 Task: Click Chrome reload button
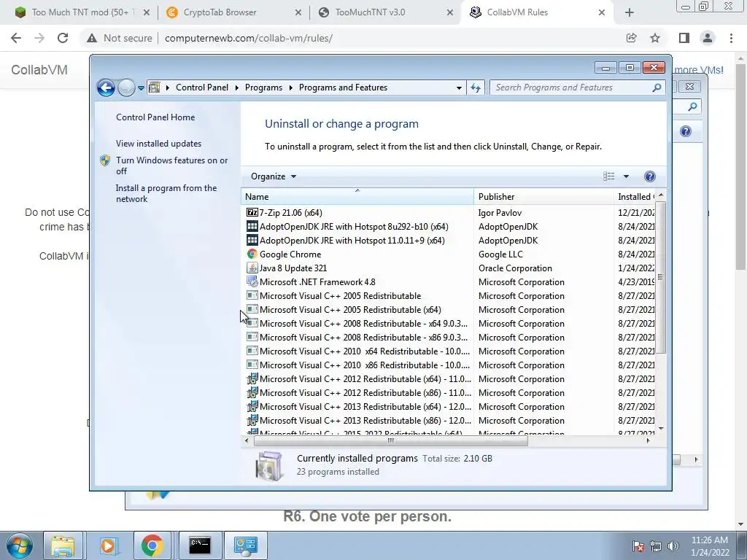click(x=63, y=38)
